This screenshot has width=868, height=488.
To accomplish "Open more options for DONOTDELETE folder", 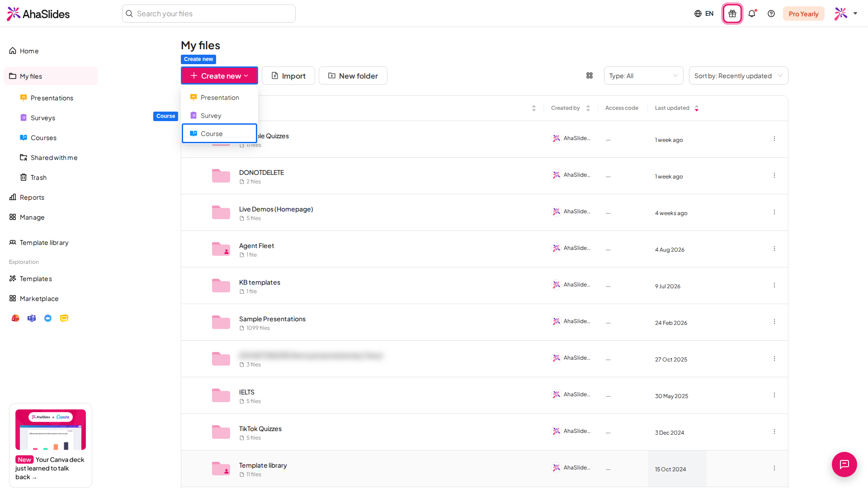I will click(774, 175).
